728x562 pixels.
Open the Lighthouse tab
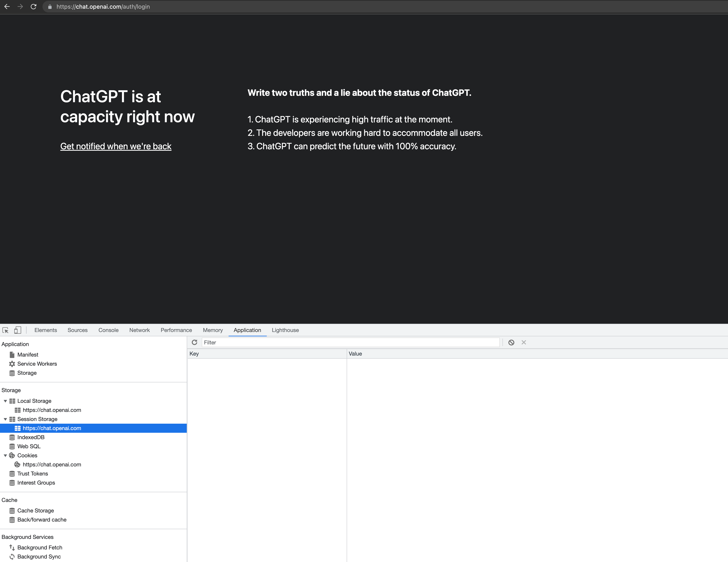(x=285, y=330)
